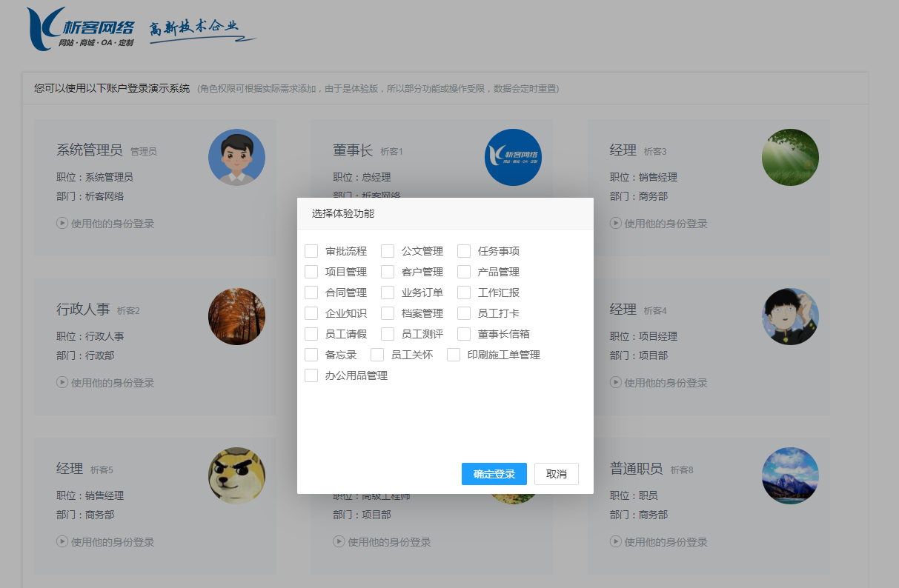
Task: Click the play icon in 析客5 经理 card
Action: click(x=62, y=541)
